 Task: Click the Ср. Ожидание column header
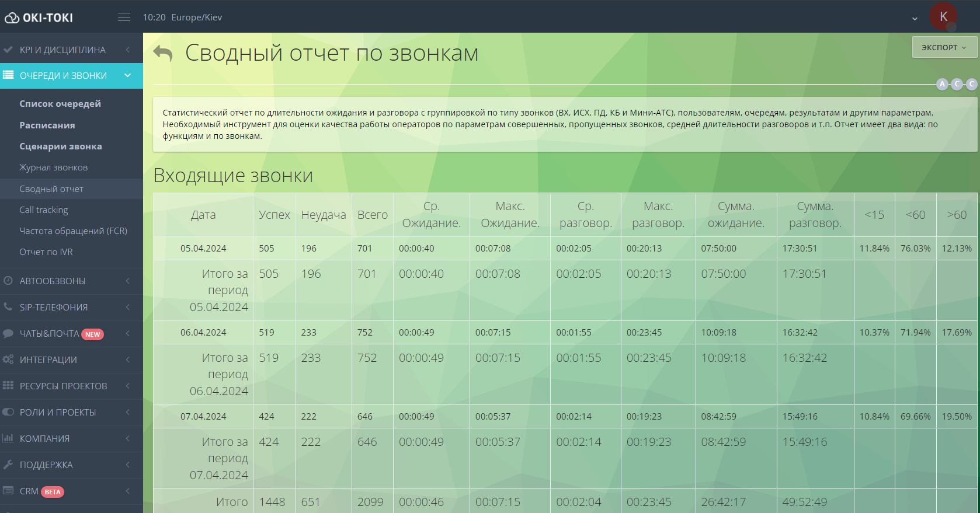tap(432, 215)
